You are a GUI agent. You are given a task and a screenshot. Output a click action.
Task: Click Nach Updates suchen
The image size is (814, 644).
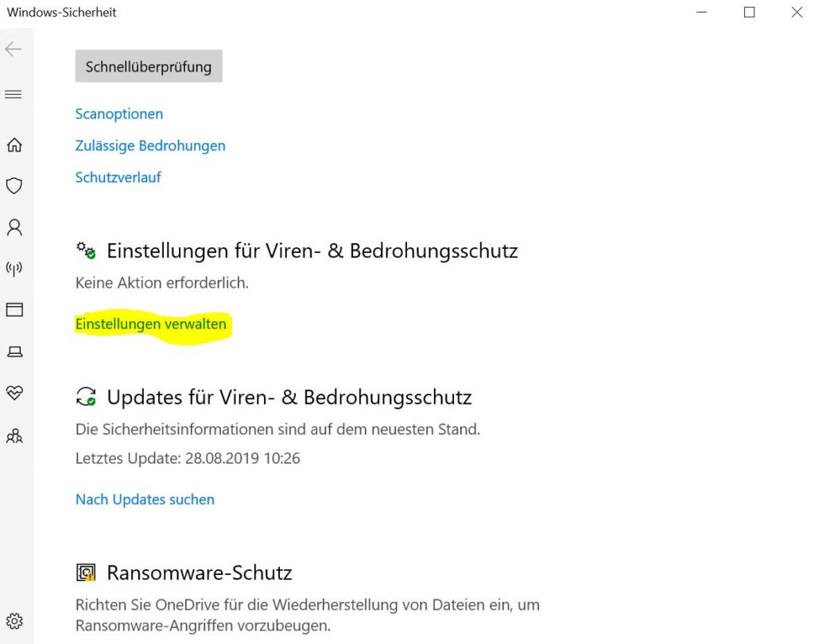click(145, 499)
